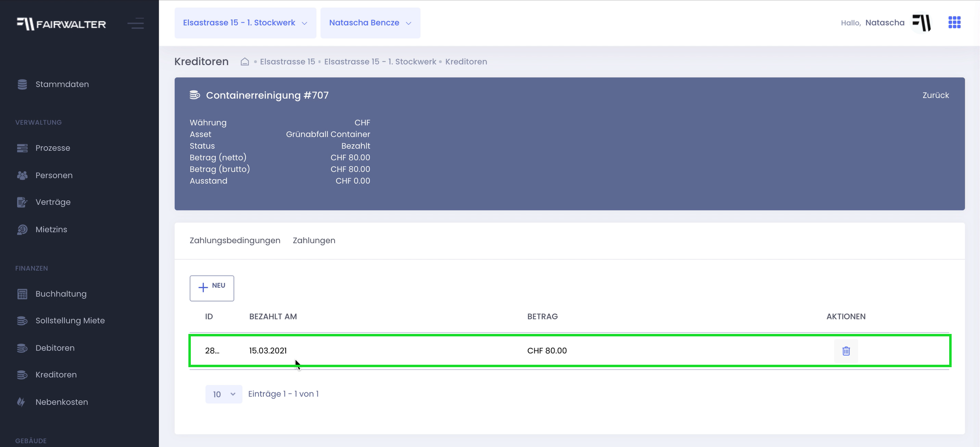Viewport: 980px width, 447px height.
Task: Open Nebenkosten page
Action: [62, 402]
